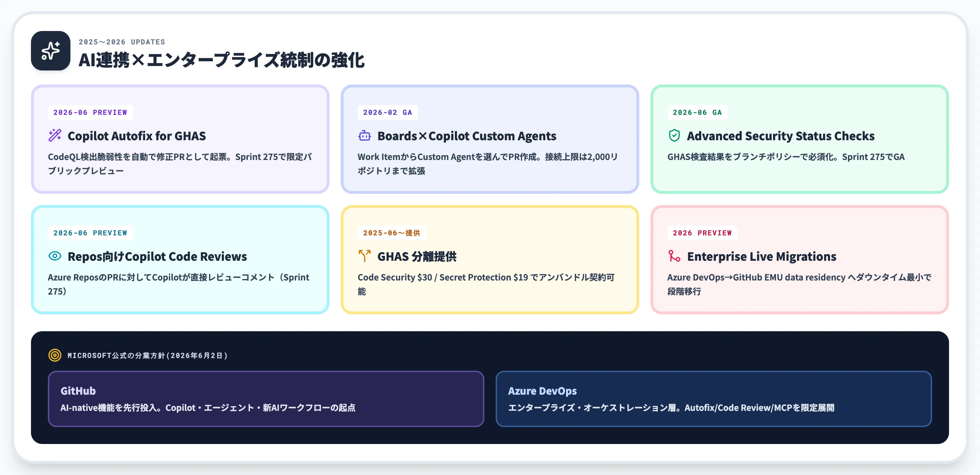Click the CodeQL検出脆弱性 description text
980x475 pixels.
tap(180, 164)
